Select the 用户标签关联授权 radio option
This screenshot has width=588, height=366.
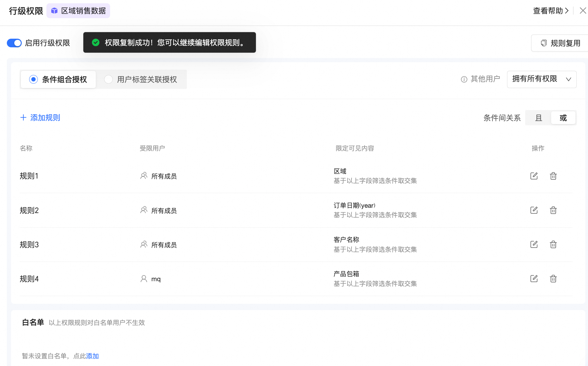pyautogui.click(x=109, y=79)
